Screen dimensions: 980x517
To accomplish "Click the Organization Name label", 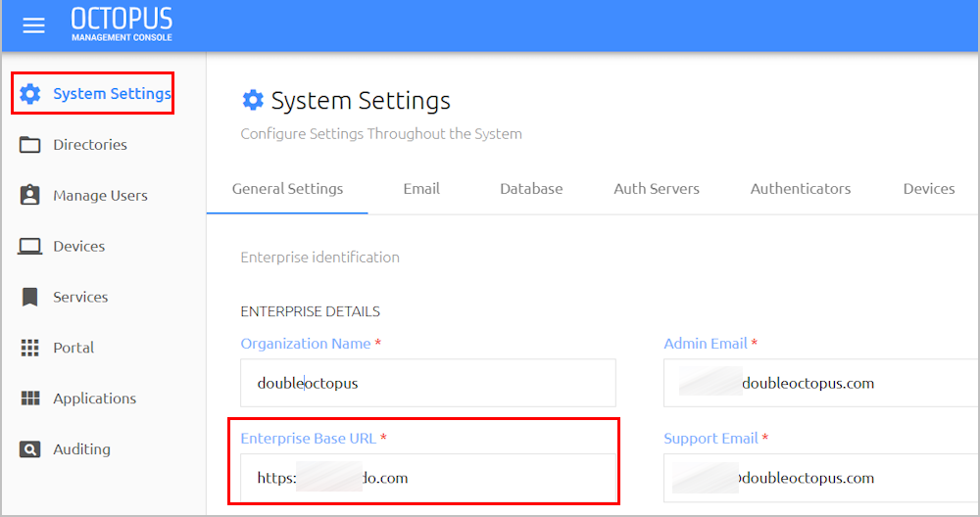I will coord(306,344).
